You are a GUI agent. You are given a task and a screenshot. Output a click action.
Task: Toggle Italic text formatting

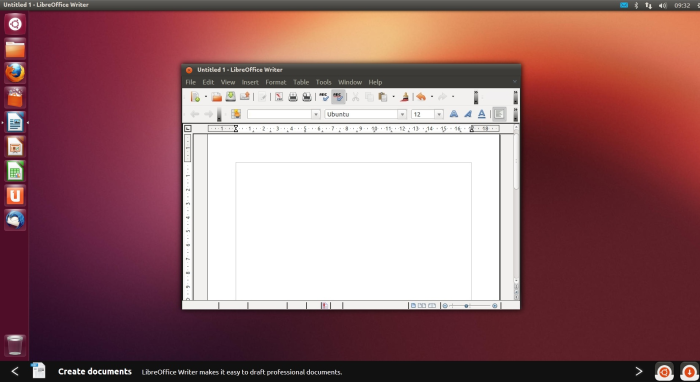[x=468, y=114]
